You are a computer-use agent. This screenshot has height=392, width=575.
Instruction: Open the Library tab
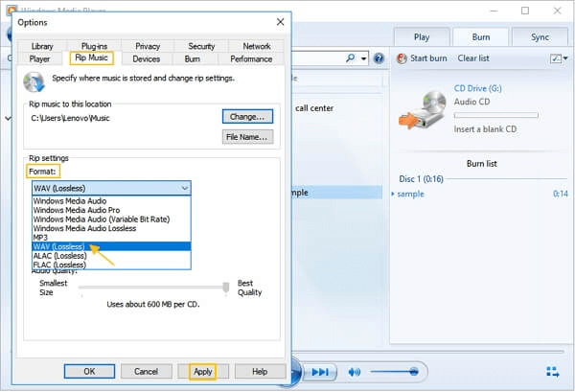pyautogui.click(x=42, y=46)
